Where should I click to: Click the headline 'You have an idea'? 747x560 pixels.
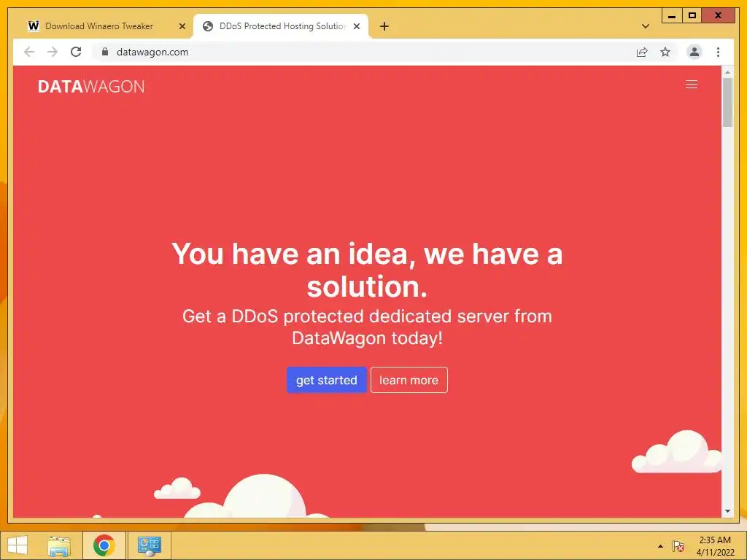pyautogui.click(x=367, y=270)
